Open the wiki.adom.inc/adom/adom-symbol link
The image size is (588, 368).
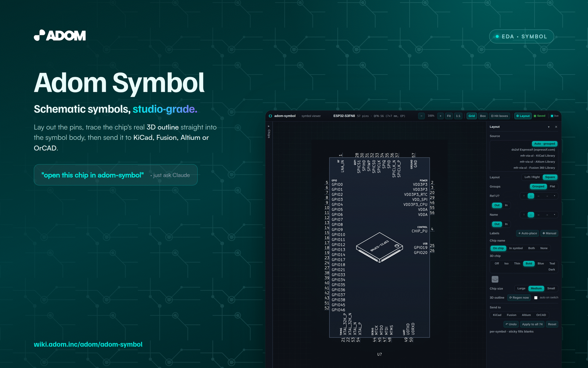click(88, 344)
